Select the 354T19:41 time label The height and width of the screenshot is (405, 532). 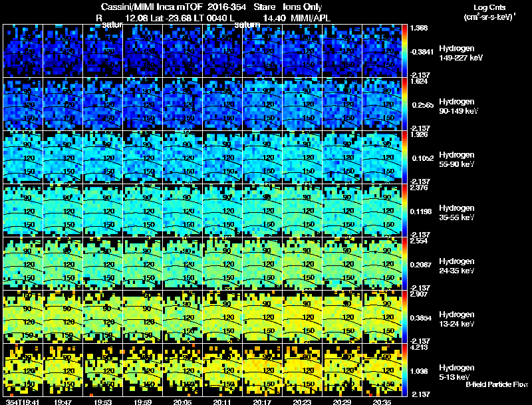click(x=23, y=402)
